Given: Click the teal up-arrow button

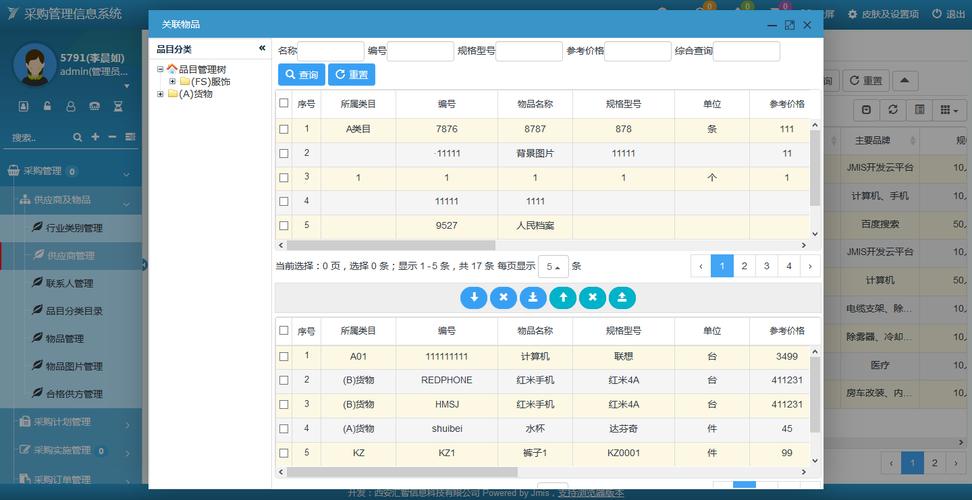Looking at the screenshot, I should 563,298.
